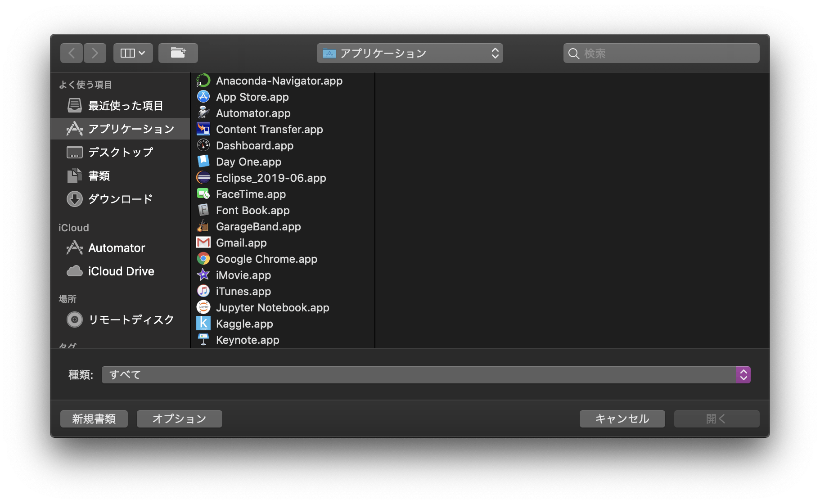Select the file name Content Transfer.app
Image resolution: width=820 pixels, height=504 pixels.
[270, 130]
